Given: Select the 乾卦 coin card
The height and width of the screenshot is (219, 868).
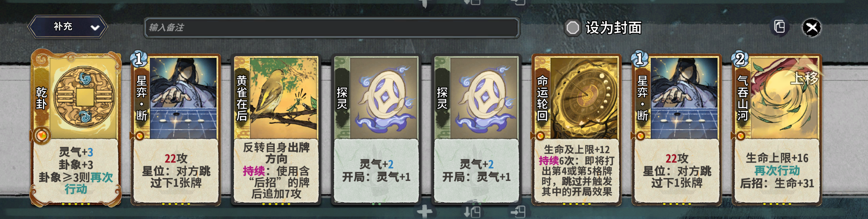Looking at the screenshot, I should pyautogui.click(x=76, y=128).
